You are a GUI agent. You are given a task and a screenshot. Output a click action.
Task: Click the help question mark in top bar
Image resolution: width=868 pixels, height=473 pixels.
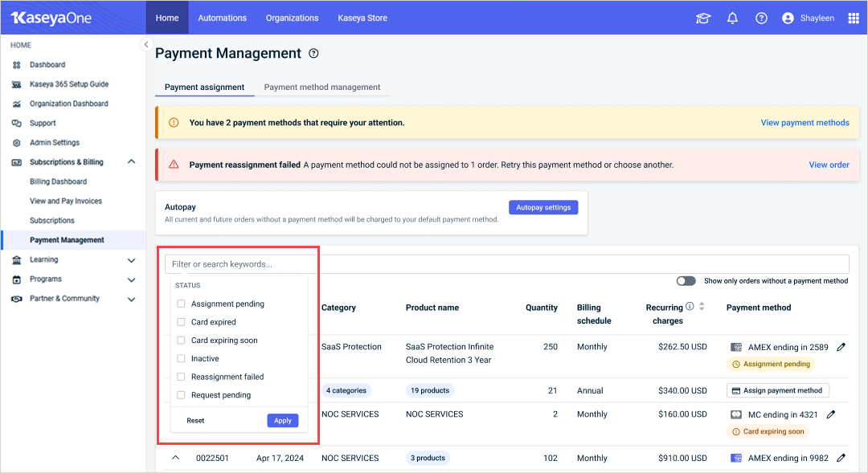(x=761, y=18)
